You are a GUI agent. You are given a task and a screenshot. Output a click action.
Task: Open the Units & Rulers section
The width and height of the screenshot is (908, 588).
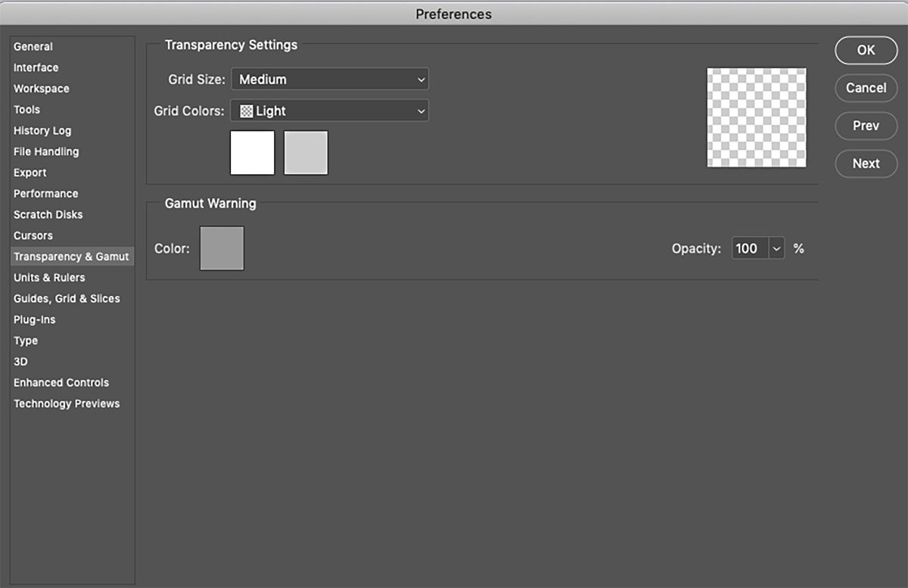tap(48, 277)
